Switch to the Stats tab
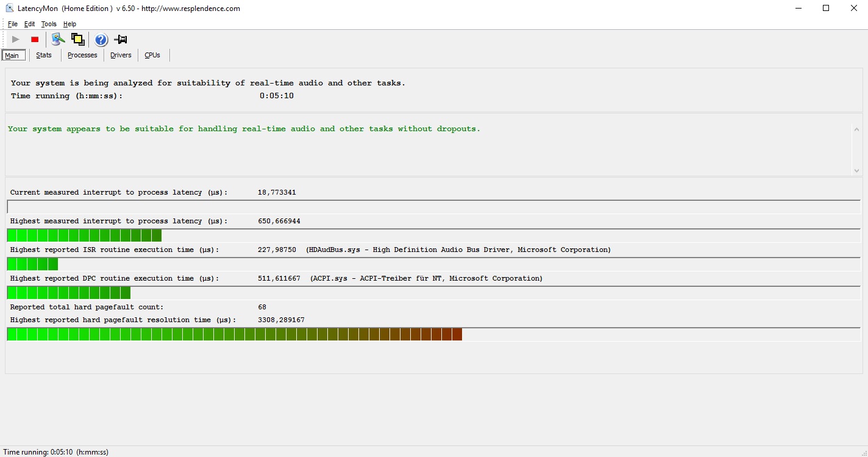Image resolution: width=868 pixels, height=457 pixels. [x=44, y=55]
